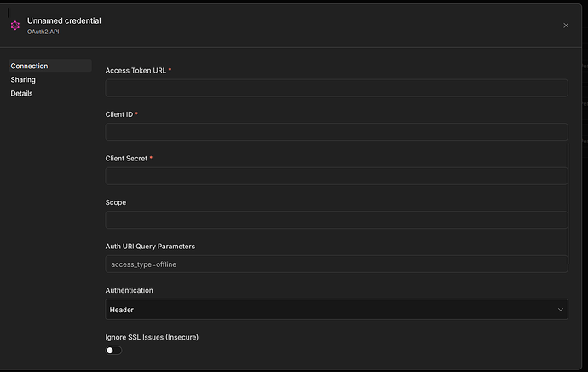
Task: Click the Scope text field
Action: click(336, 220)
